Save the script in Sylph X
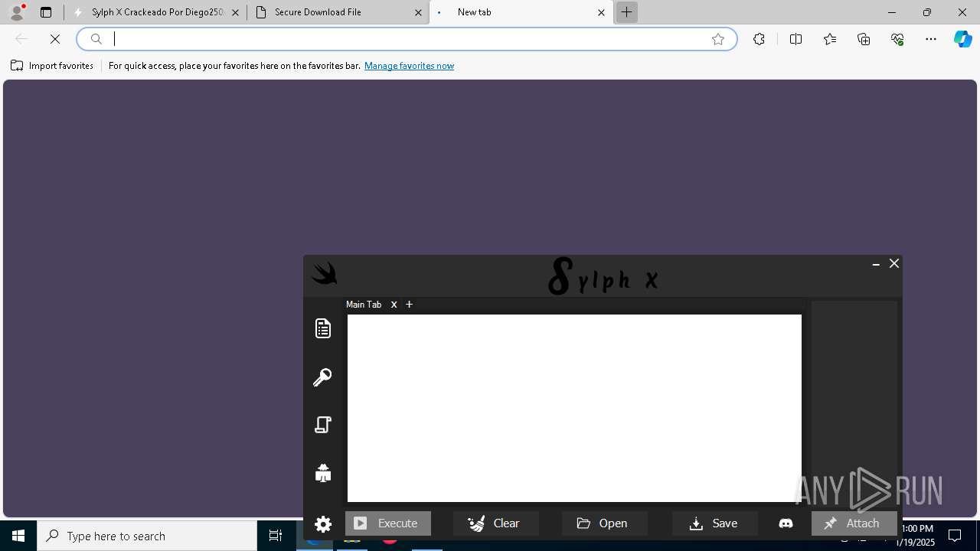The image size is (980, 551). [715, 523]
